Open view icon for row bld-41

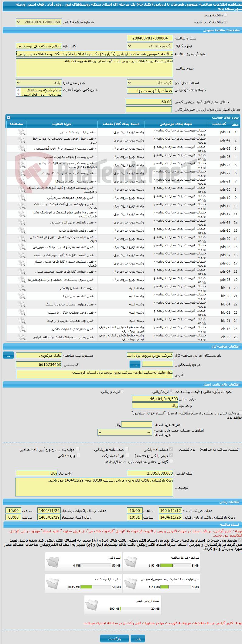(x=22, y=288)
